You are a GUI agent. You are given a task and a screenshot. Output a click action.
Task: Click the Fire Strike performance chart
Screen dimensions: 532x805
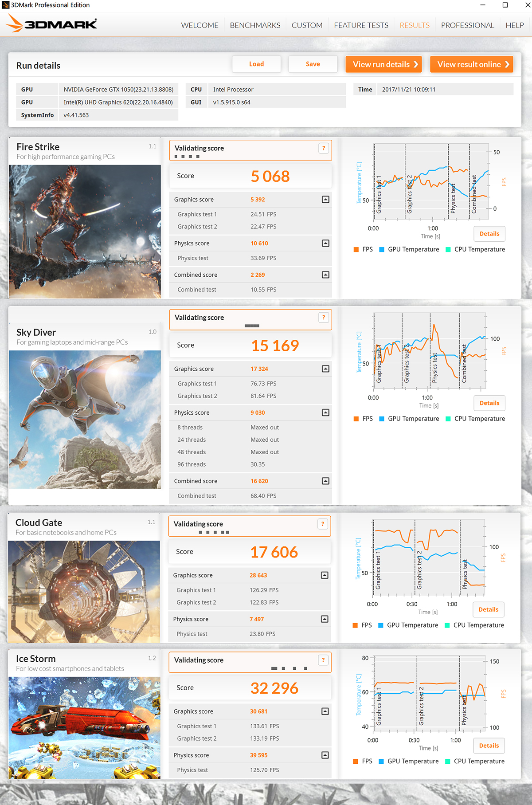pos(431,182)
